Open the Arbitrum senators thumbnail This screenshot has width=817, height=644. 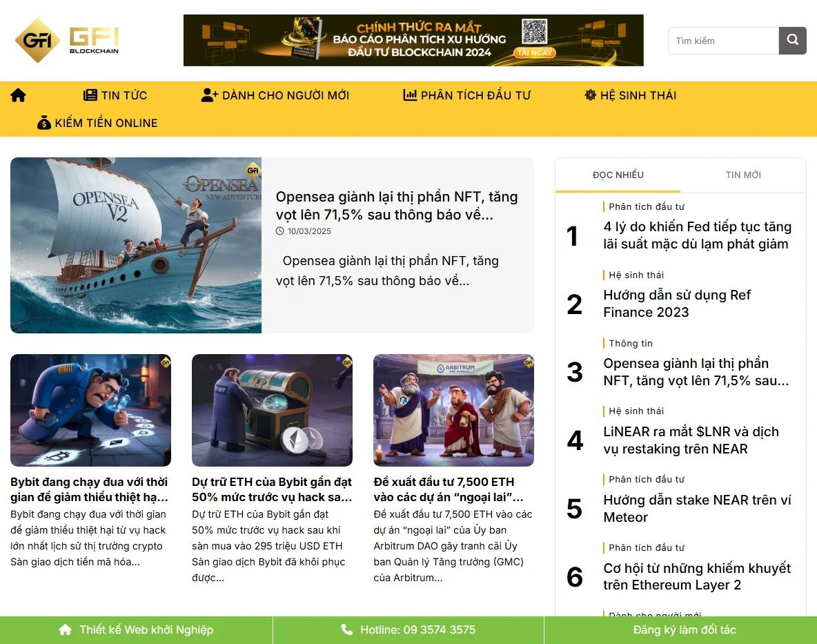click(454, 410)
